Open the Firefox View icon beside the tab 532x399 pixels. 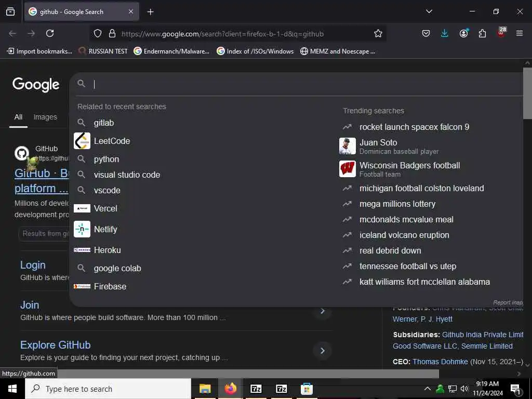point(10,11)
